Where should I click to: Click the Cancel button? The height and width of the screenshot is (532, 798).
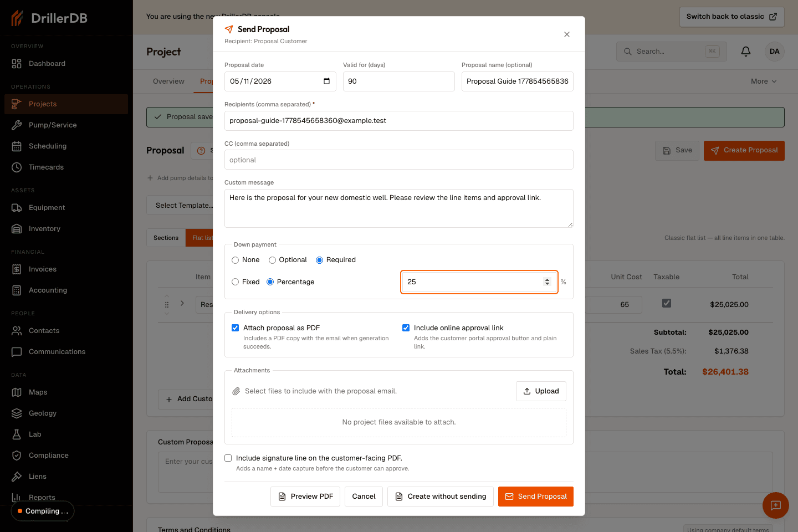click(x=364, y=497)
